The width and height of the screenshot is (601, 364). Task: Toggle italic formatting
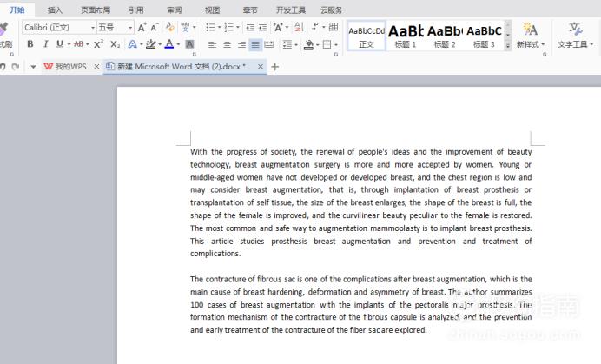tap(46, 44)
